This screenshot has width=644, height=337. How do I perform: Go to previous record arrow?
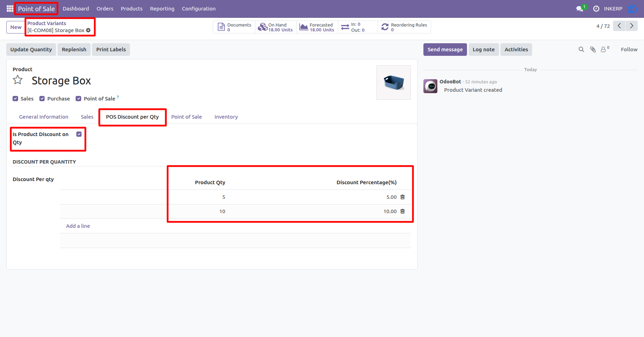coord(619,26)
